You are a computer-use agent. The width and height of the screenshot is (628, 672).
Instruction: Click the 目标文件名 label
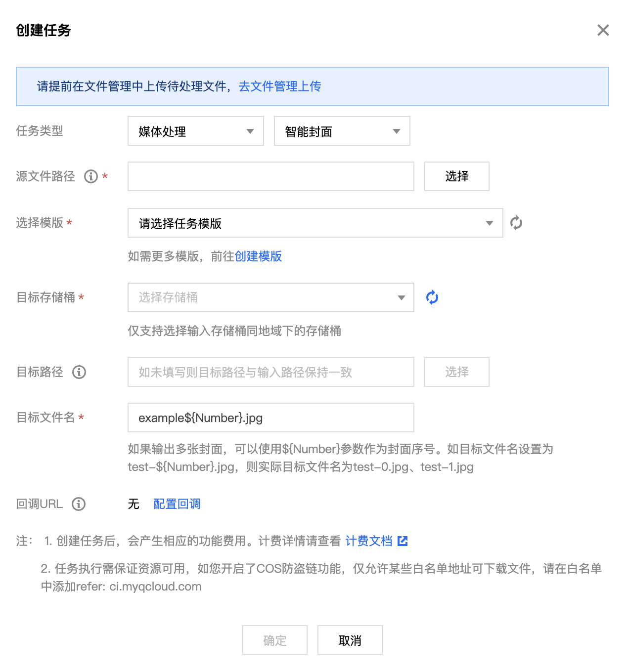click(45, 418)
